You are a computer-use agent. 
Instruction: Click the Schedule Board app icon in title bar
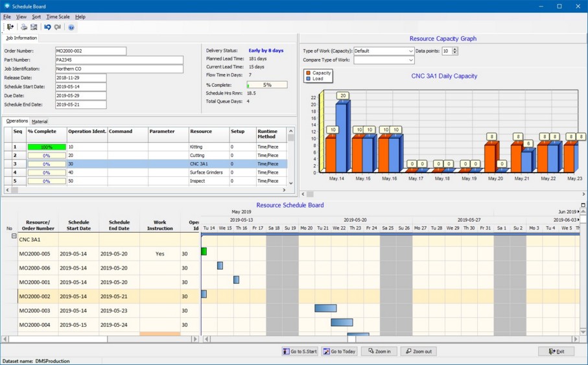click(6, 6)
